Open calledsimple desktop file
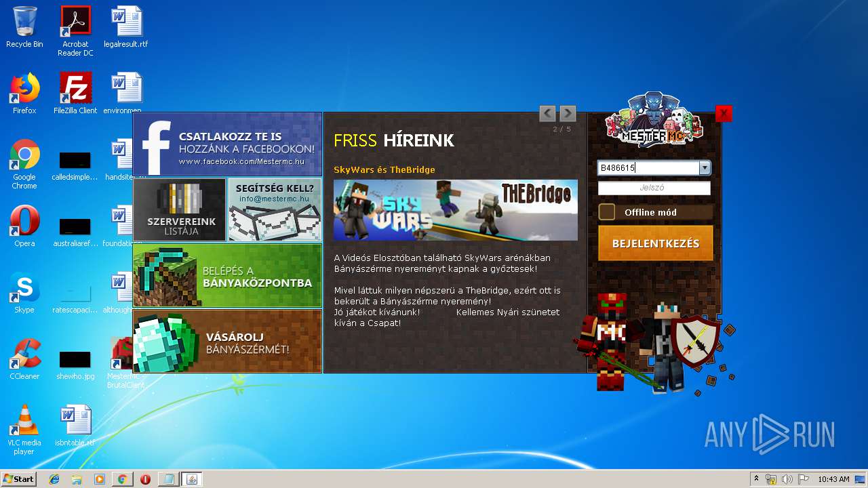The height and width of the screenshot is (488, 868). tap(75, 165)
